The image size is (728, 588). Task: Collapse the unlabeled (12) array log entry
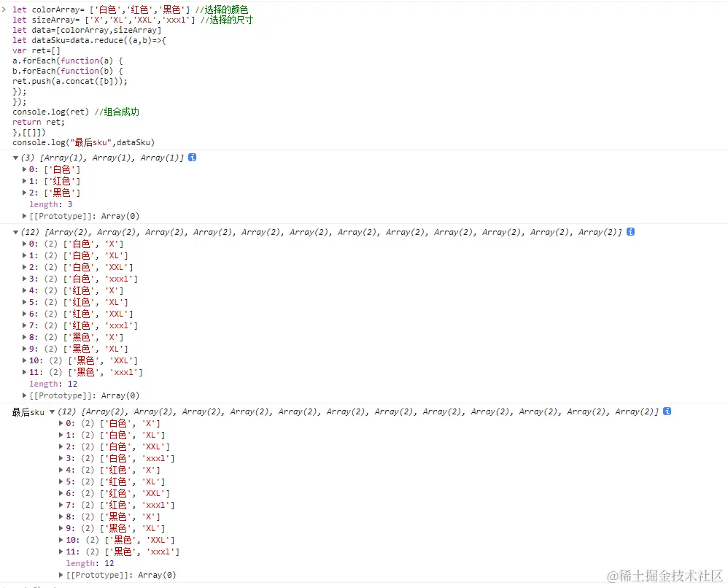tap(16, 232)
